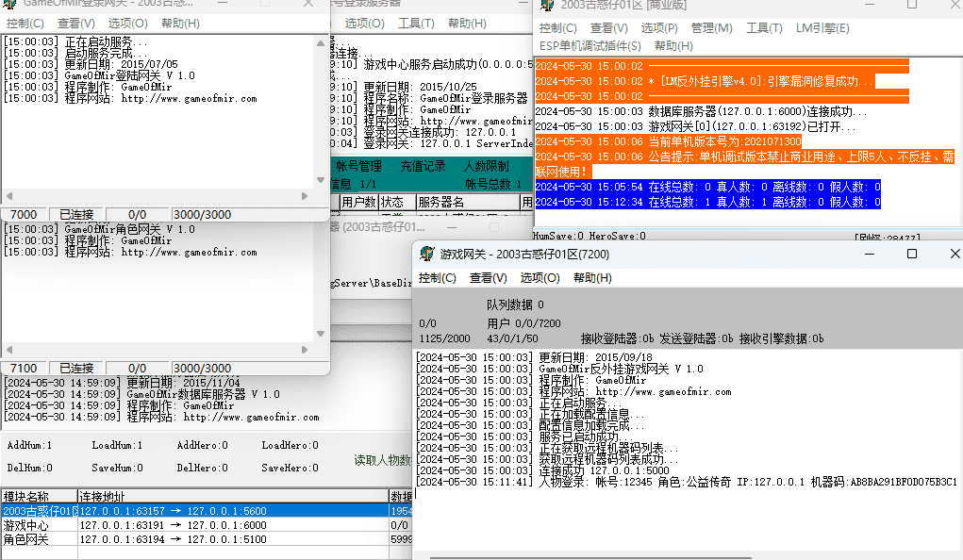
Task: Open the 管理(M) menu
Action: click(x=711, y=28)
